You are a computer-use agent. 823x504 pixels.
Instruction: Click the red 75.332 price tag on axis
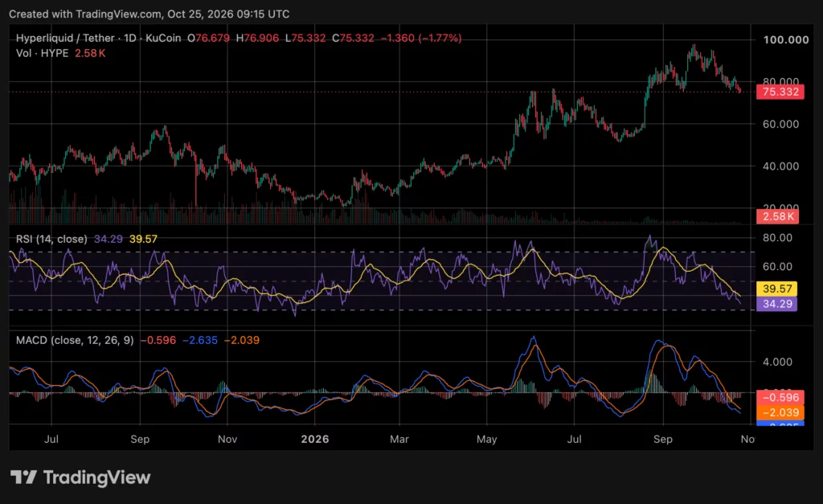pos(780,92)
